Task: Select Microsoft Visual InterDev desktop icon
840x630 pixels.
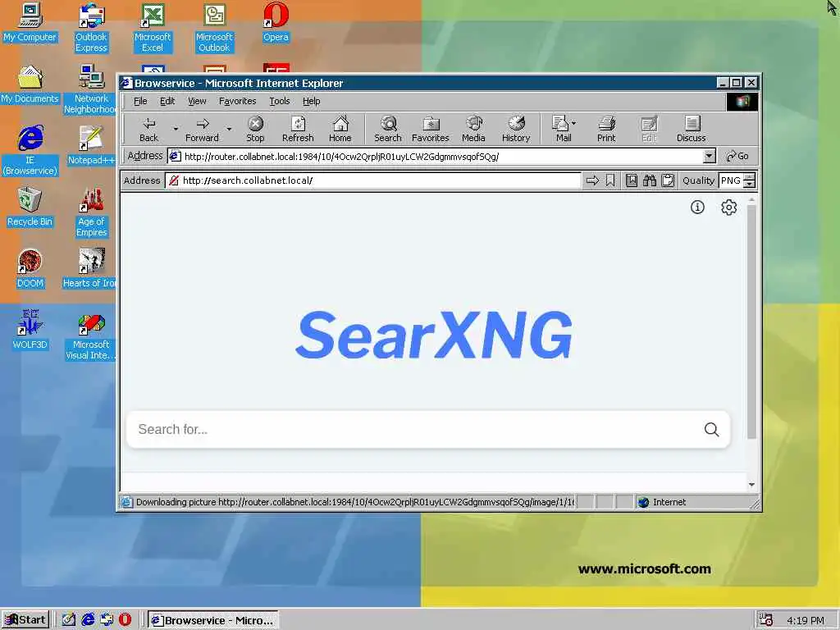Action: (x=92, y=336)
